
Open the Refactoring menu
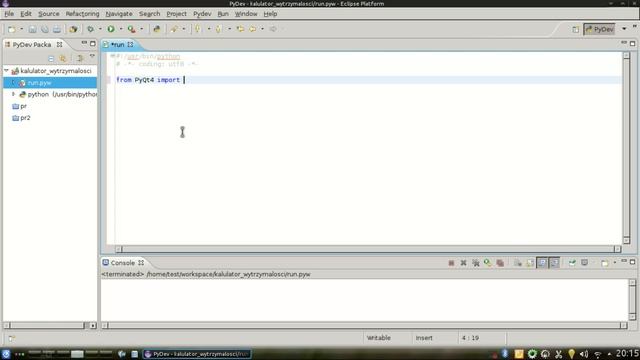click(x=82, y=13)
